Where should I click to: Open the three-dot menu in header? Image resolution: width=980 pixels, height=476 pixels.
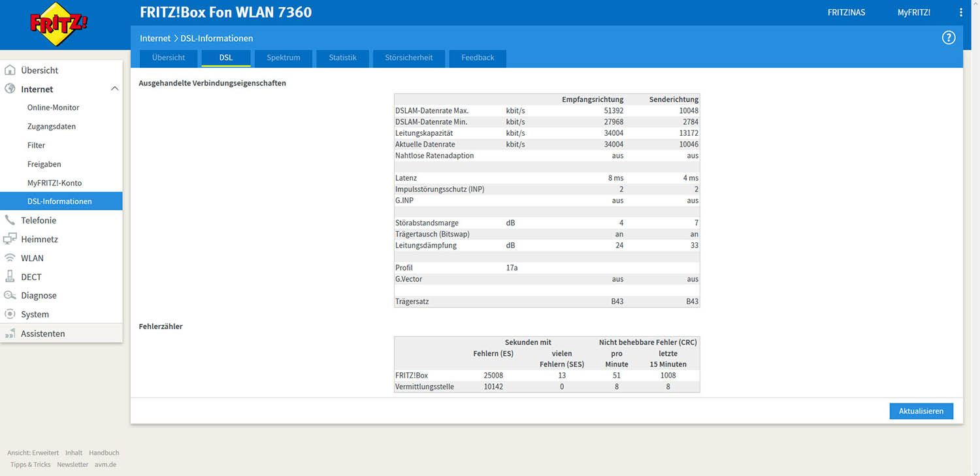point(961,12)
